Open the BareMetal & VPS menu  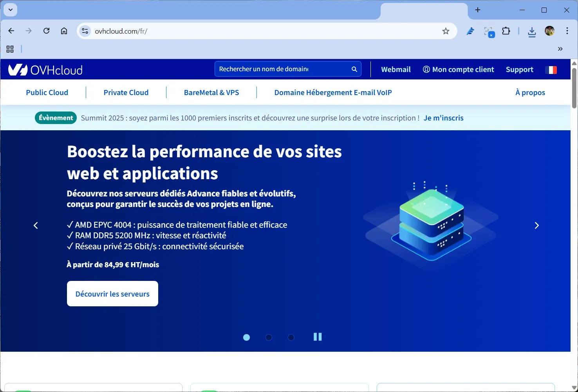pyautogui.click(x=211, y=92)
